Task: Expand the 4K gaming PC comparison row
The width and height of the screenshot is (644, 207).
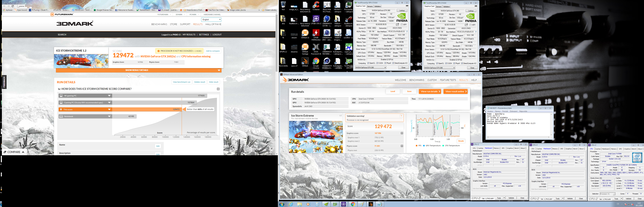Action: click(x=109, y=95)
